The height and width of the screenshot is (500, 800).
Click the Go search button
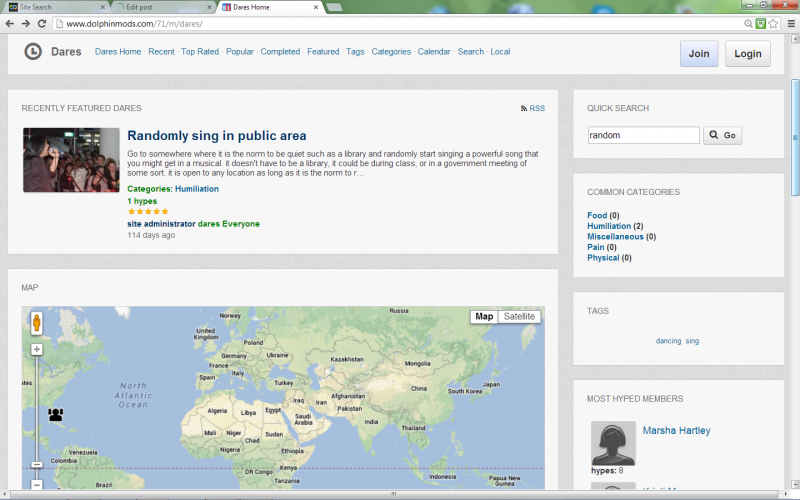pos(722,135)
